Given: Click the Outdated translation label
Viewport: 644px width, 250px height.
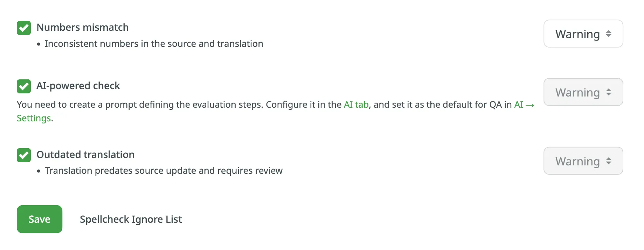Looking at the screenshot, I should pyautogui.click(x=85, y=155).
